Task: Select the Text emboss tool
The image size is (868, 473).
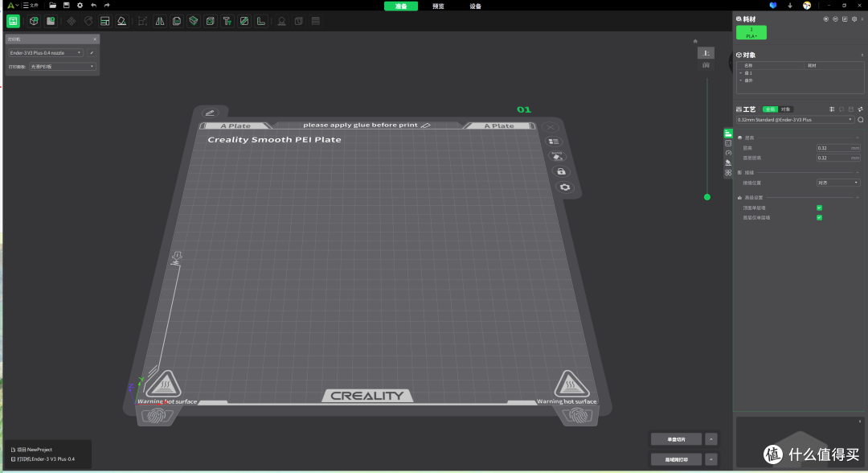Action: pyautogui.click(x=227, y=21)
